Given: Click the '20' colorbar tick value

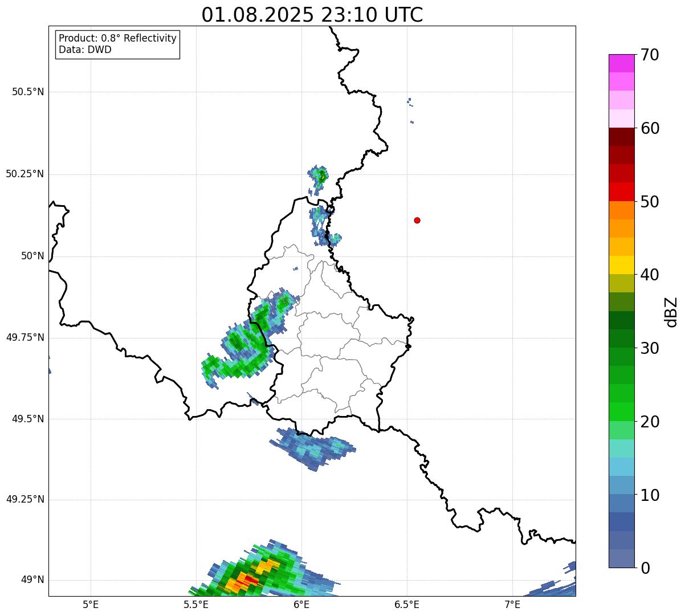Looking at the screenshot, I should point(650,422).
